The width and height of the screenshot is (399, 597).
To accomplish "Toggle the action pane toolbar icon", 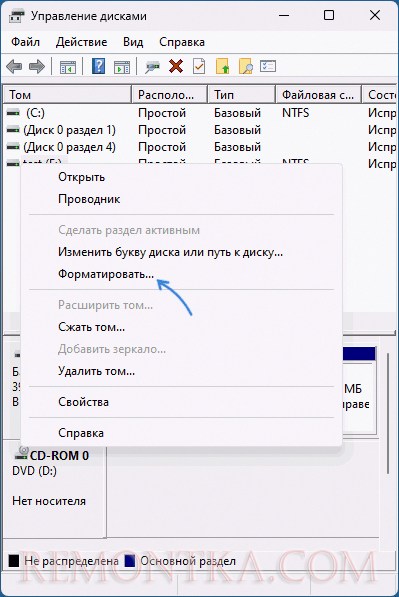I will coord(122,67).
